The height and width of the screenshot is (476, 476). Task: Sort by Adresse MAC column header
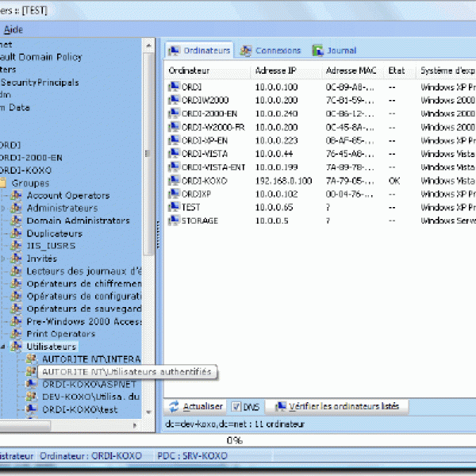(x=353, y=71)
